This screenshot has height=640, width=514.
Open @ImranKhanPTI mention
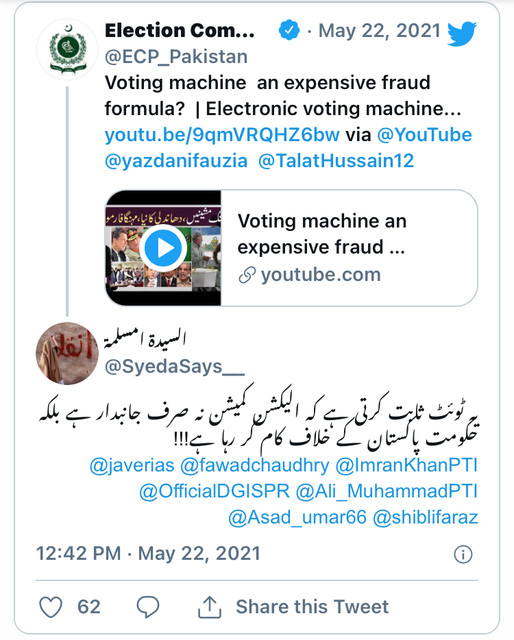point(406,465)
